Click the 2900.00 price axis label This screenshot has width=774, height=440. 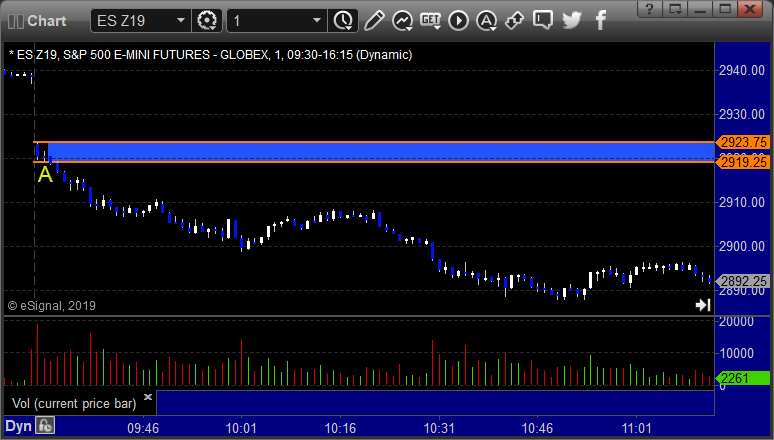pos(742,246)
